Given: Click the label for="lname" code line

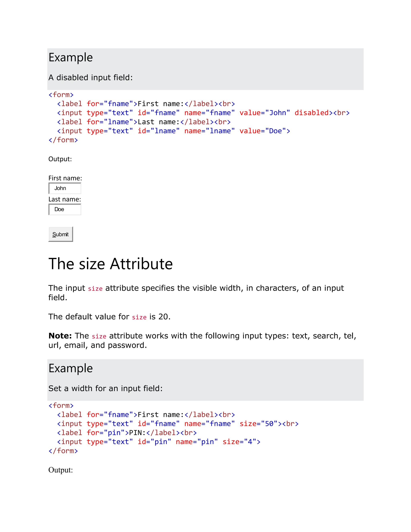Looking at the screenshot, I should 144,122.
